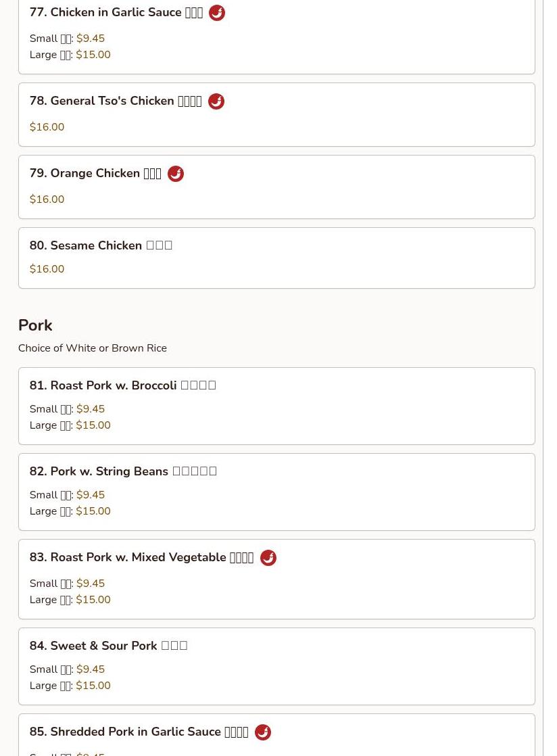Screen dimensions: 557x756
Task: Open 85. Shredded Pork in Garlic Sauce
Action: pyautogui.click(x=138, y=732)
